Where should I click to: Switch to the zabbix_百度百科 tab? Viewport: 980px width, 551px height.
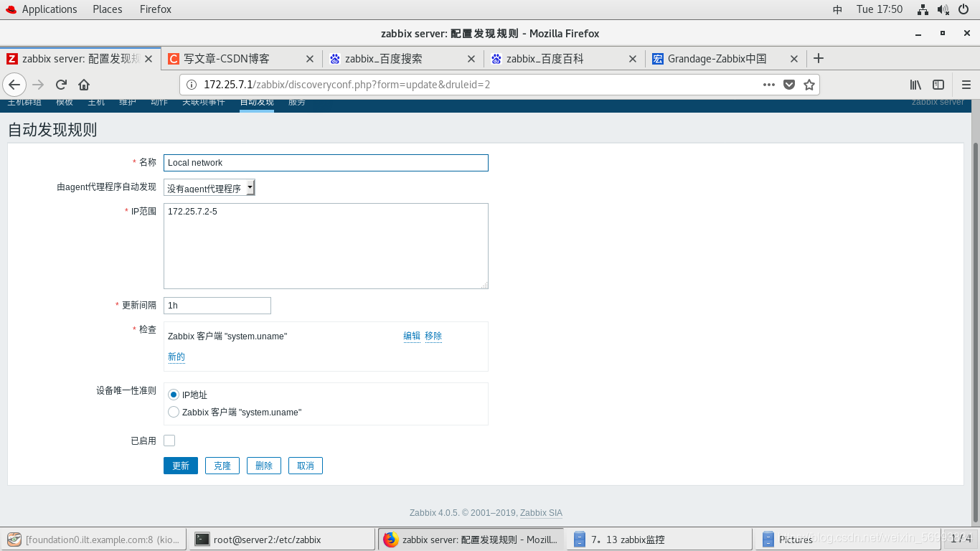click(x=565, y=59)
